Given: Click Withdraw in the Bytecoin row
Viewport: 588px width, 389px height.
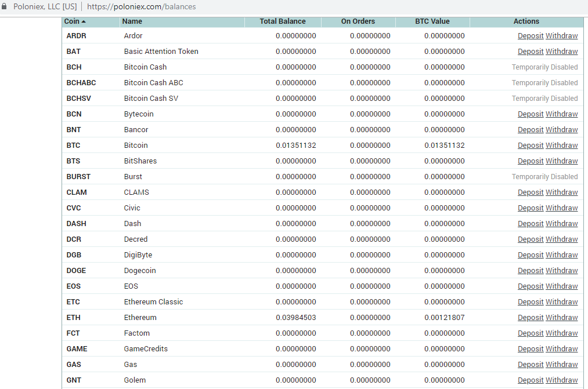Looking at the screenshot, I should (x=561, y=114).
